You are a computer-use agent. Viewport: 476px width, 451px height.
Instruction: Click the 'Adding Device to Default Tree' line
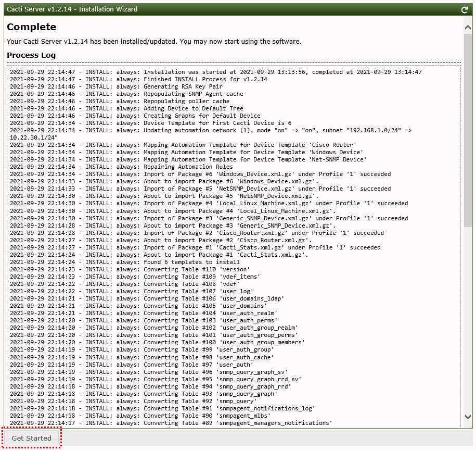click(x=126, y=108)
